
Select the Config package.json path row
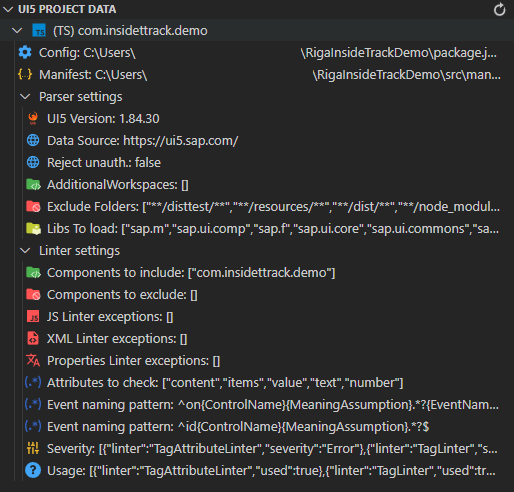(257, 53)
